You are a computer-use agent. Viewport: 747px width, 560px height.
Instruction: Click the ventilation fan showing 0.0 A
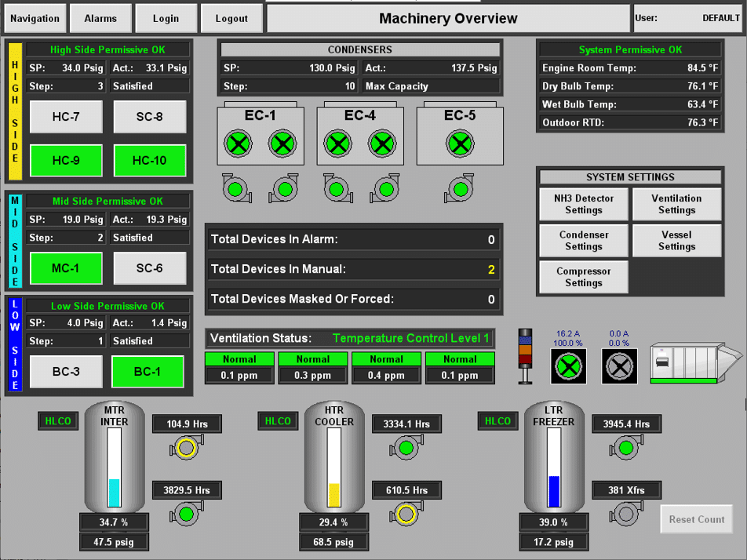click(x=619, y=366)
